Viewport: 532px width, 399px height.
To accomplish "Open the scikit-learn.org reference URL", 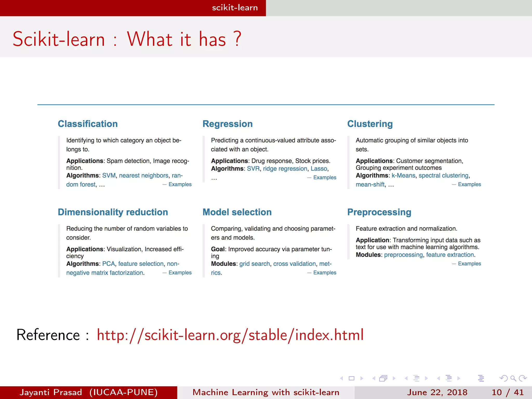I will 230,335.
